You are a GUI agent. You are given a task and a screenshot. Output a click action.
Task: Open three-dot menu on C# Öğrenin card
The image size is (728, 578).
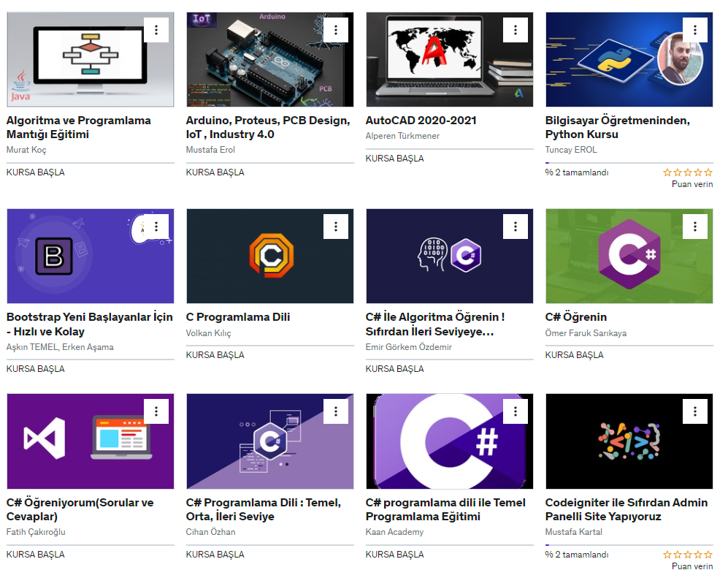[x=695, y=227]
